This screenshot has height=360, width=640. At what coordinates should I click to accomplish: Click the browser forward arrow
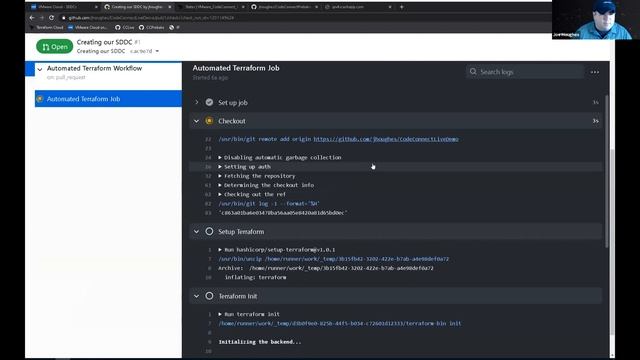click(x=42, y=18)
